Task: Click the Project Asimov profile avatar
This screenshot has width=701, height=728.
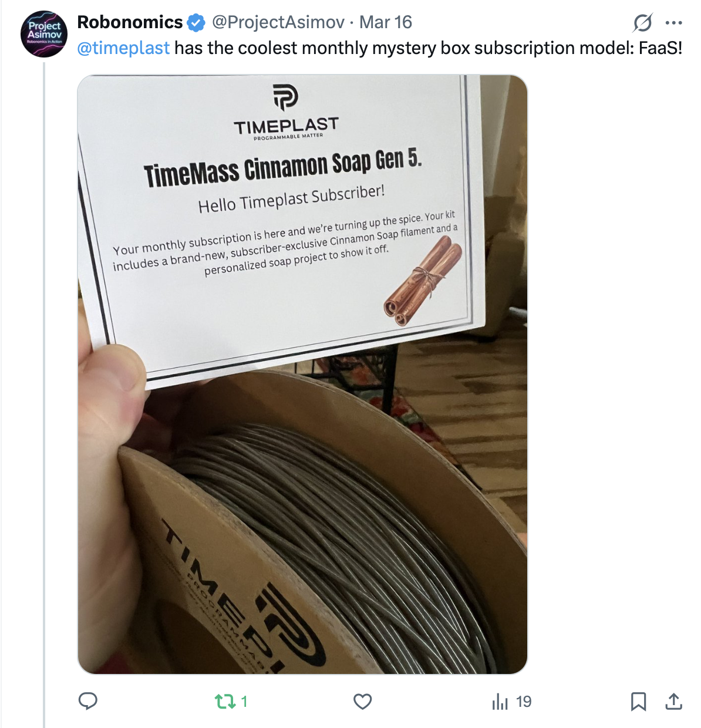Action: tap(44, 33)
